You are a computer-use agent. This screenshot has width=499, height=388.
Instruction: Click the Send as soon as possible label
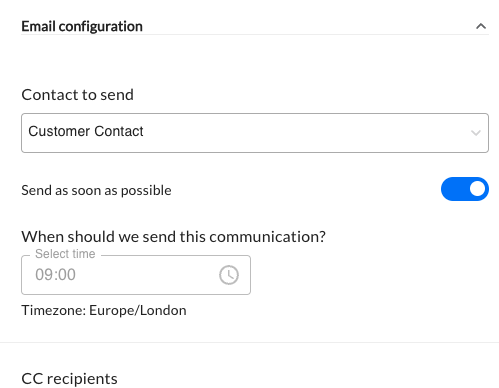[x=96, y=191]
